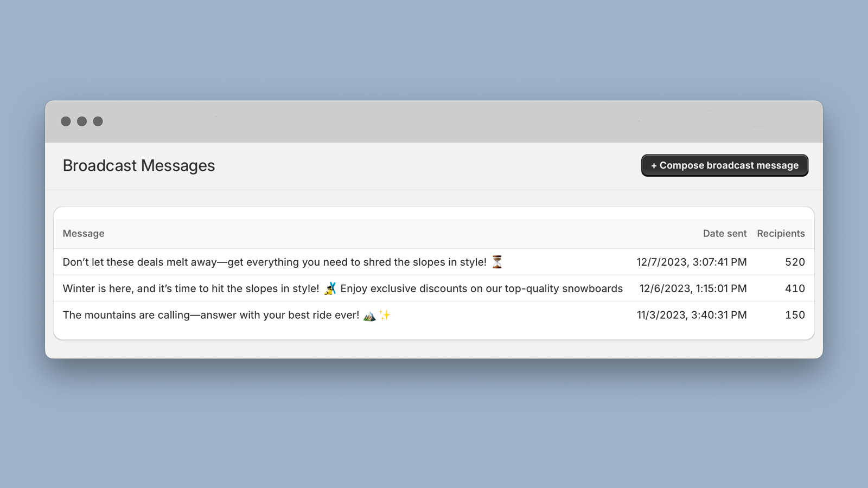Click the Broadcast Messages heading
Screen dimensions: 868x488
[139, 165]
